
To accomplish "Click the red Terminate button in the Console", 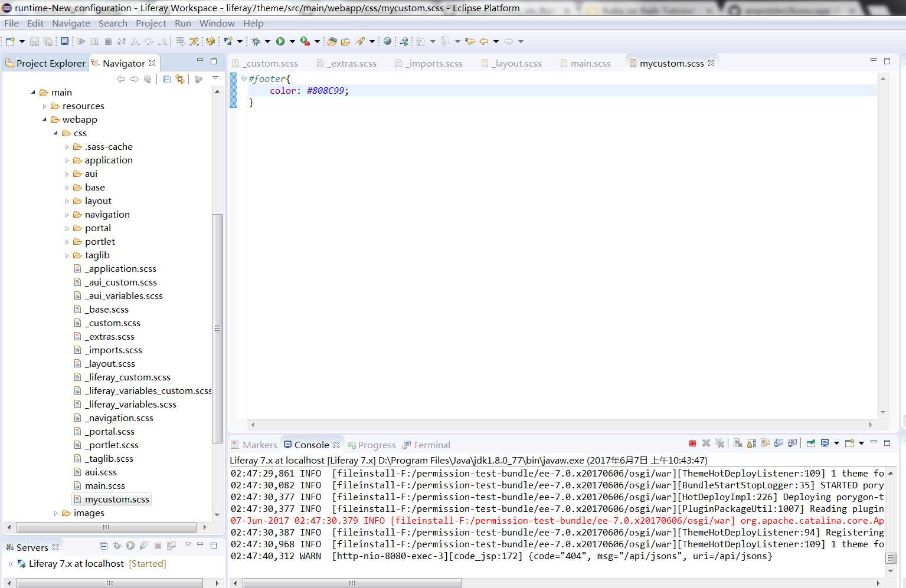I will [692, 444].
